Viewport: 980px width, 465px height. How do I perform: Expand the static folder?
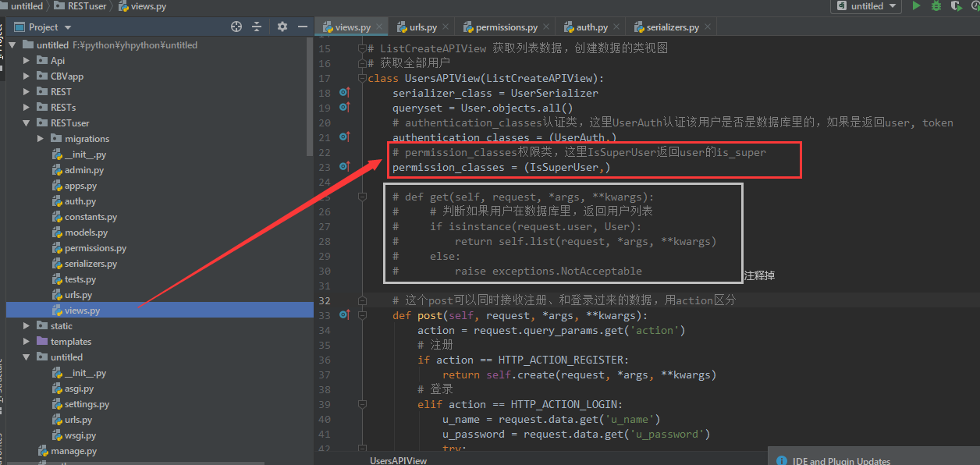(x=27, y=326)
